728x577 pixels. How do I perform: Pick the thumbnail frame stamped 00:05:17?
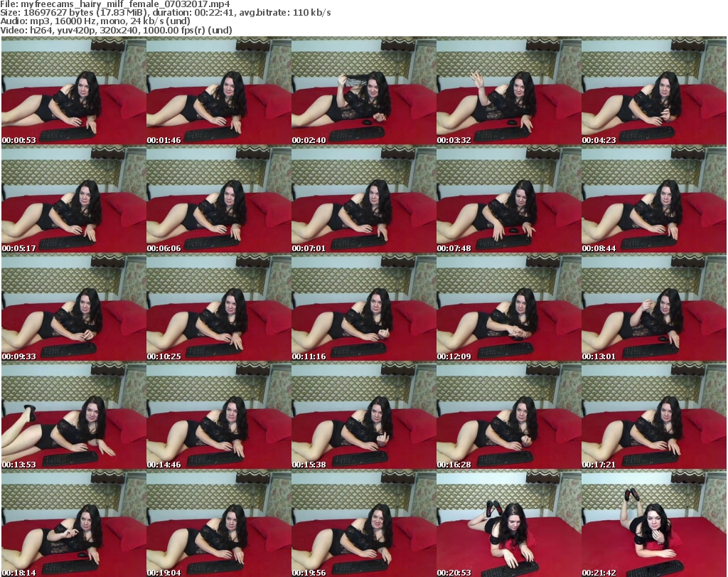click(x=74, y=198)
